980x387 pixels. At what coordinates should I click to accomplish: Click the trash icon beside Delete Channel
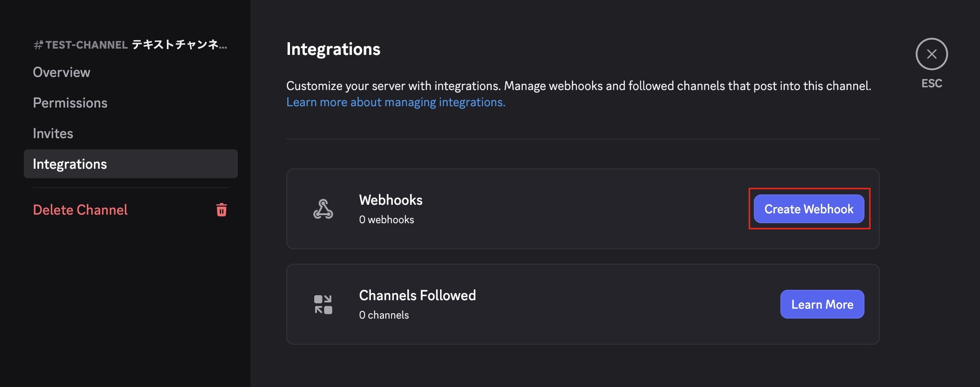pyautogui.click(x=221, y=210)
